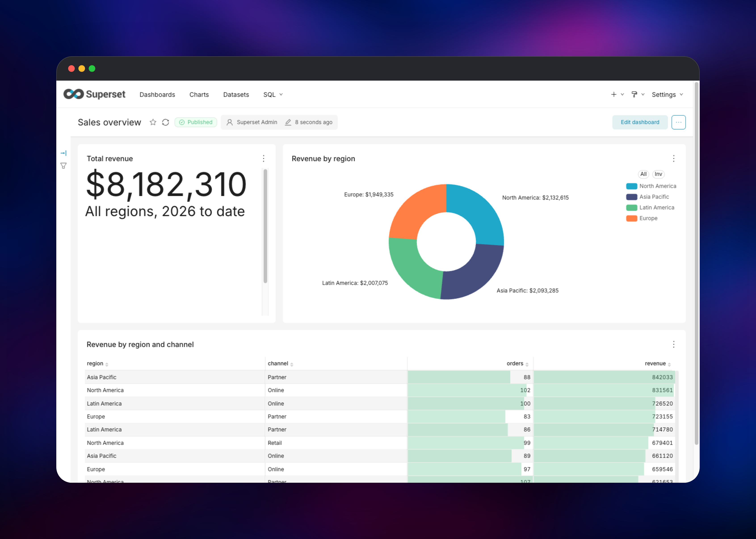Go to Datasets

[x=236, y=94]
